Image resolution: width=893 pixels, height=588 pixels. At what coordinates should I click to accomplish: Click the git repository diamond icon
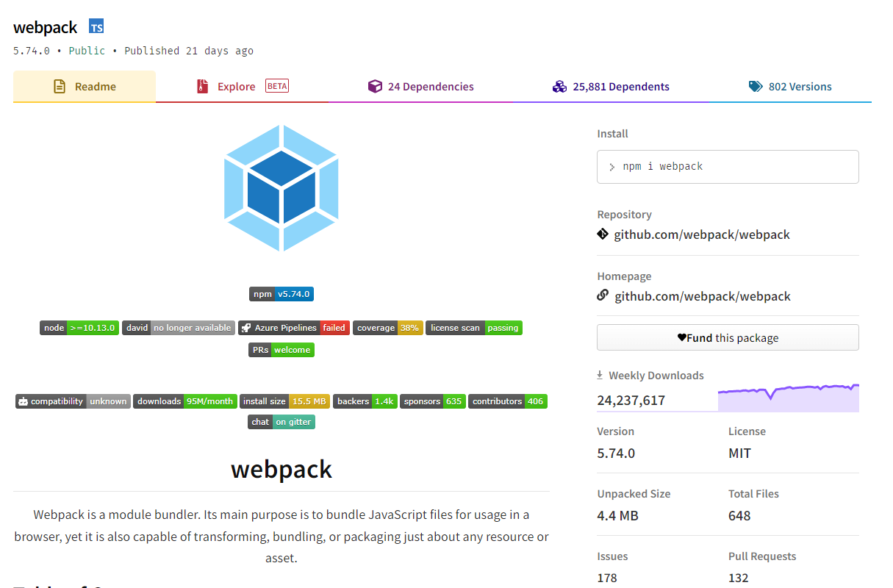tap(603, 234)
